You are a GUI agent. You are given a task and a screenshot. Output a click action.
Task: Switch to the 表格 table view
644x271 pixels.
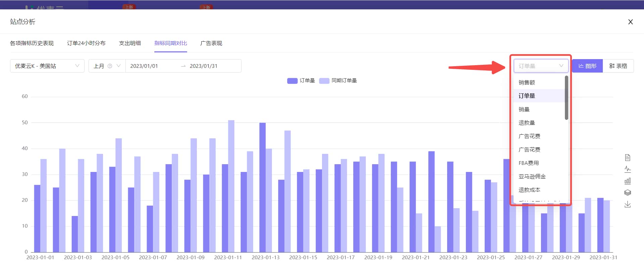coord(618,66)
